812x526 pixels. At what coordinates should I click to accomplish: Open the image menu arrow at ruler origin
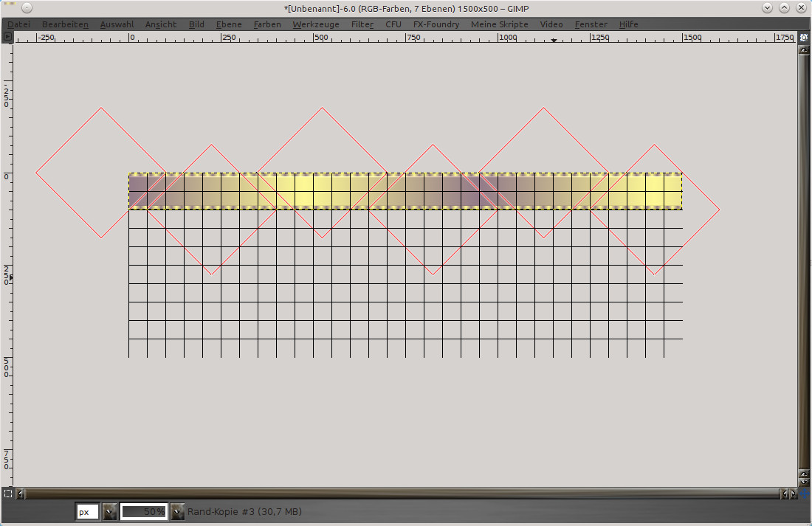pos(8,36)
